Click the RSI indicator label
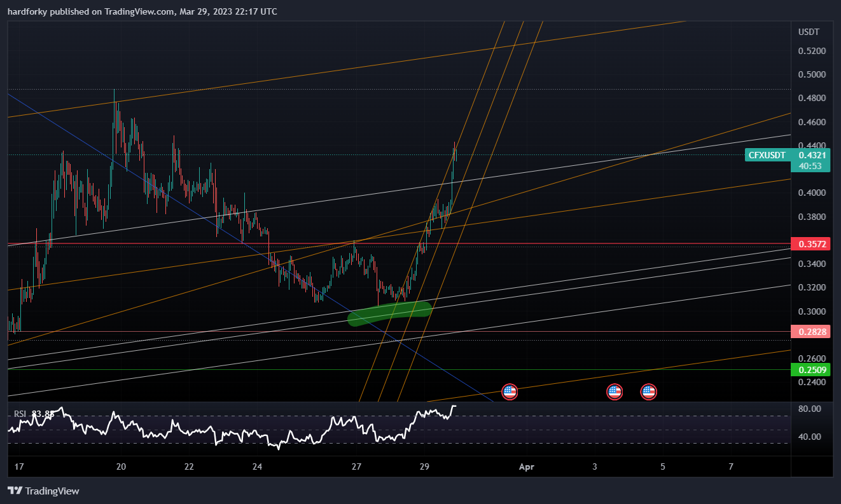 point(20,414)
